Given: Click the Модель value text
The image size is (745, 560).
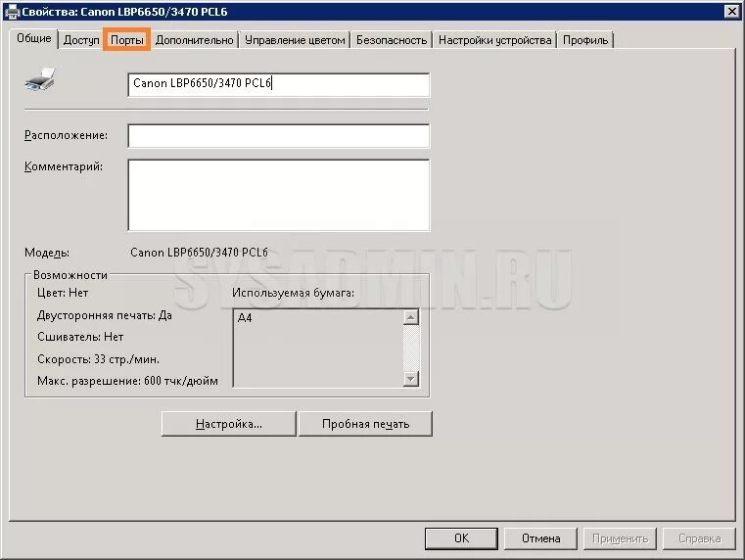Looking at the screenshot, I should point(199,253).
